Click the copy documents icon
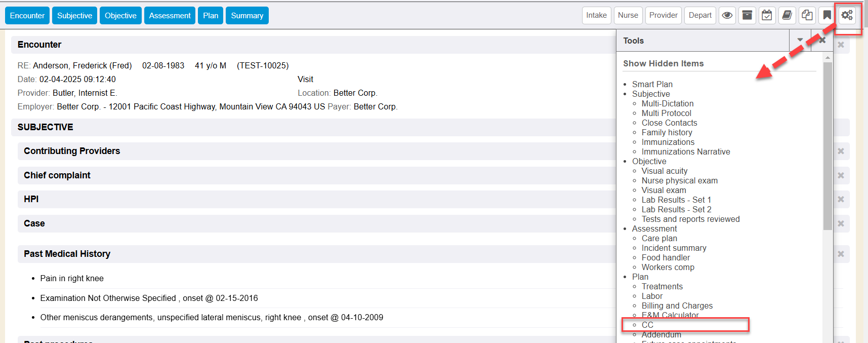868x343 pixels. [x=807, y=15]
